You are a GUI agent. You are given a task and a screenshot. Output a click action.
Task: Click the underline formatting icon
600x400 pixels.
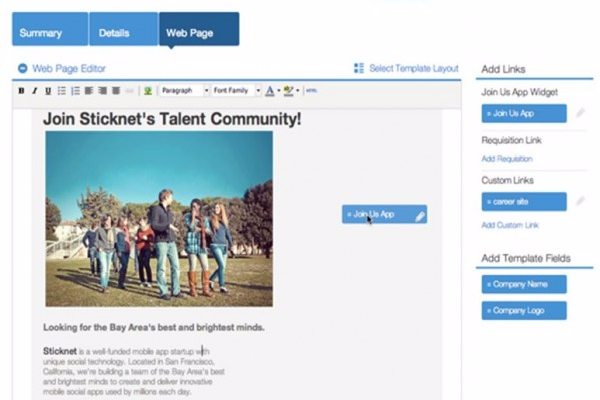tap(48, 90)
